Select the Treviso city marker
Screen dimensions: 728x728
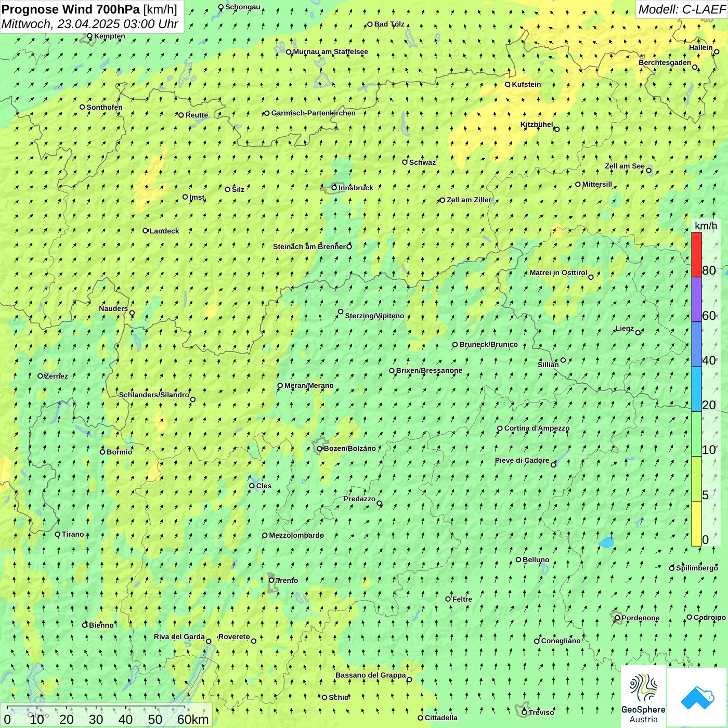(x=525, y=712)
